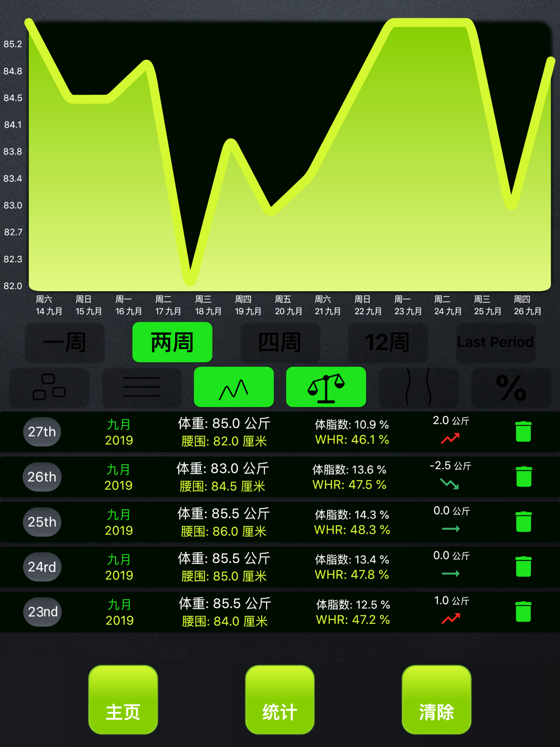Tap the 18 九月 chart axis label
560x747 pixels.
pyautogui.click(x=208, y=311)
